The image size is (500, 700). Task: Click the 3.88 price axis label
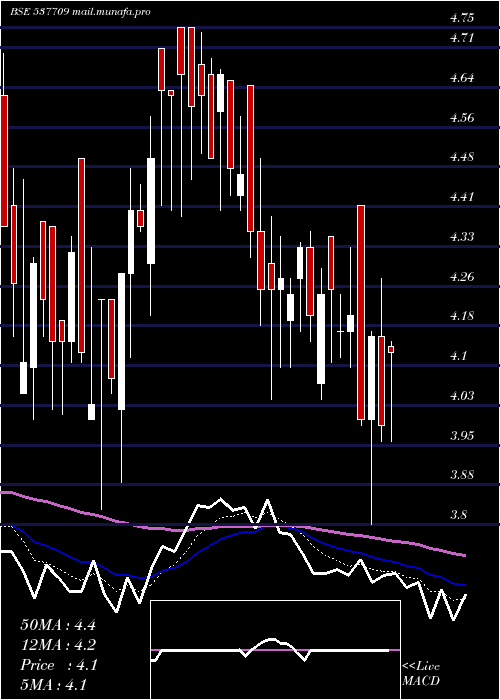point(462,475)
